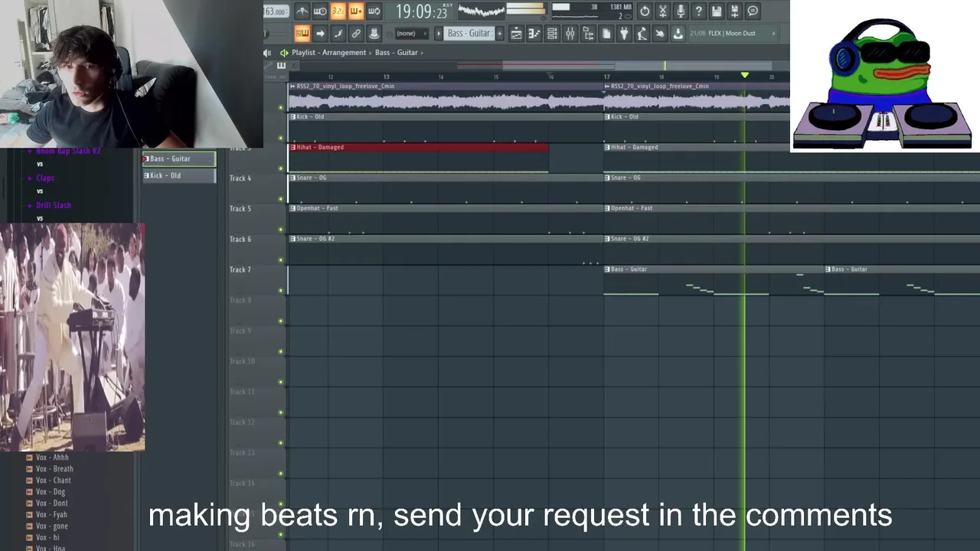Click the playhead marker on timeline
The image size is (980, 551).
[x=744, y=75]
